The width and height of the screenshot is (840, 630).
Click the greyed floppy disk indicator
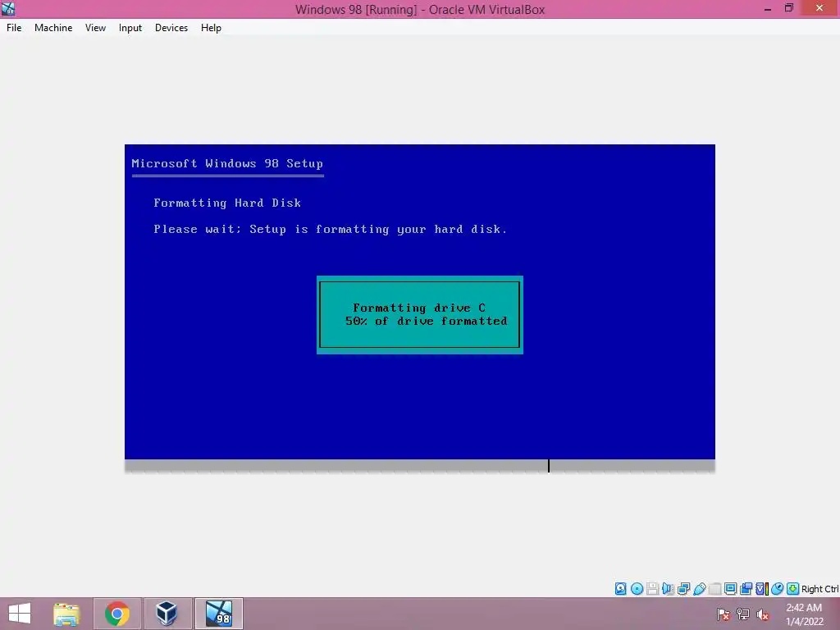point(652,589)
